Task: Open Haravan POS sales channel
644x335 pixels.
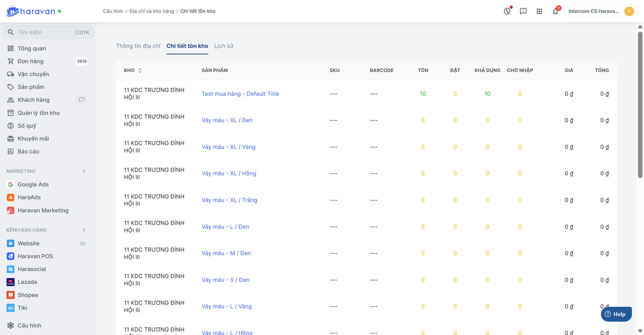Action: tap(35, 256)
